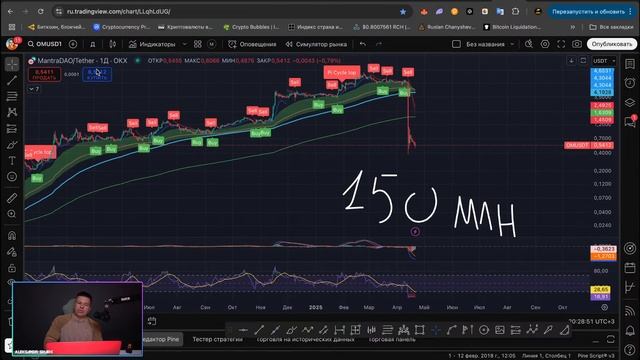
Task: Bookmark this page with the star icon
Action: (x=403, y=11)
